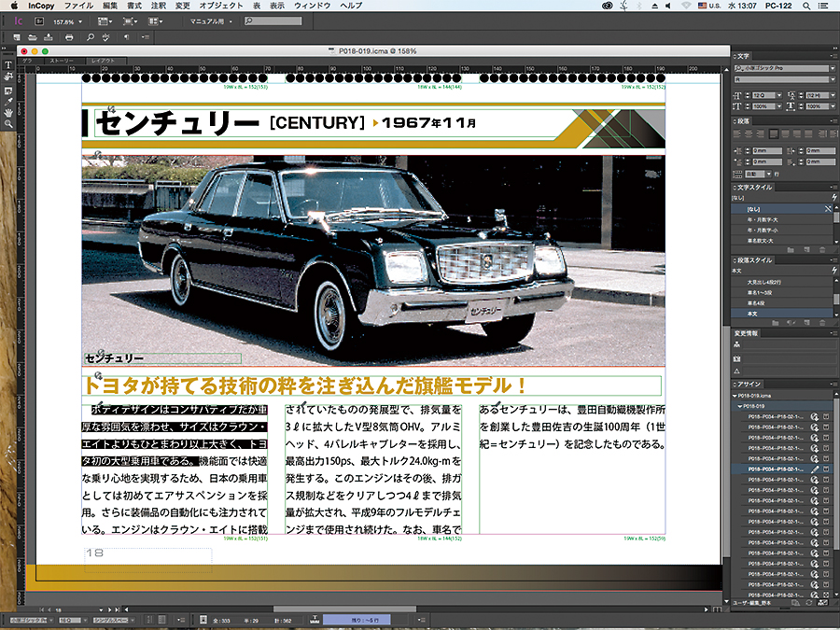Open the ファイル menu
This screenshot has height=630, width=840.
(x=78, y=6)
